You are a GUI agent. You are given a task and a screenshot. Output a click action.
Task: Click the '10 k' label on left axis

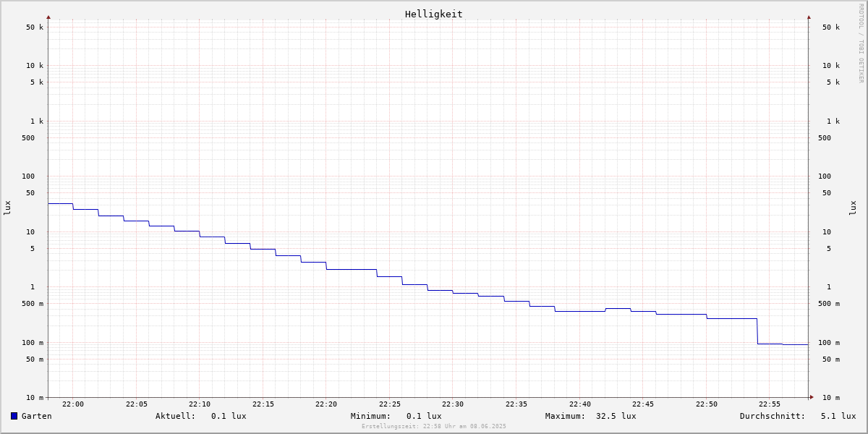click(x=35, y=66)
